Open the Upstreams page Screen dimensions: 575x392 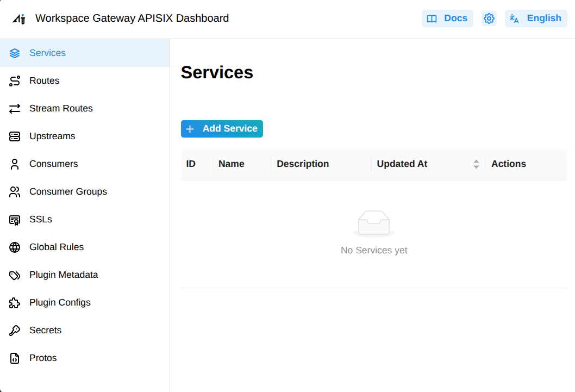[x=85, y=136]
